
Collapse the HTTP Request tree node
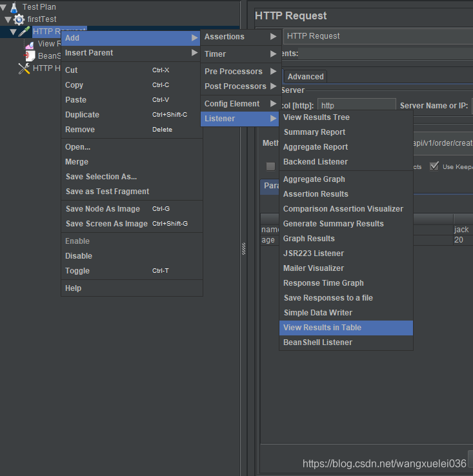click(x=14, y=32)
